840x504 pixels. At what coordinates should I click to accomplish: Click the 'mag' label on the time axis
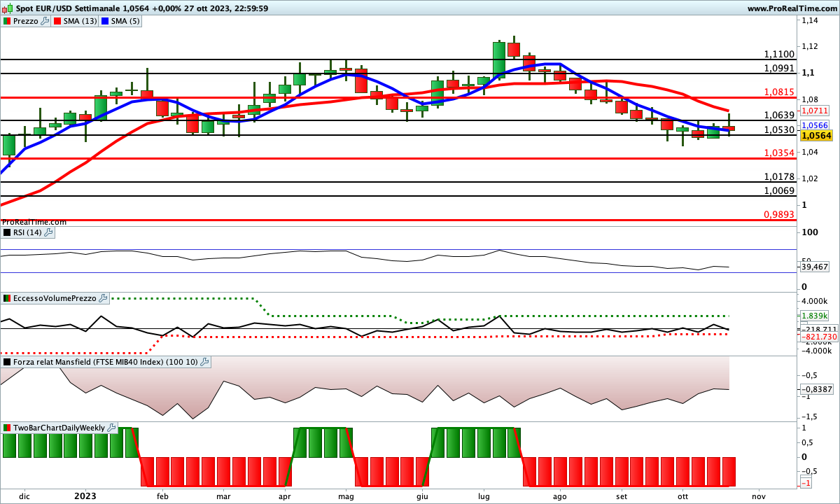(x=346, y=496)
